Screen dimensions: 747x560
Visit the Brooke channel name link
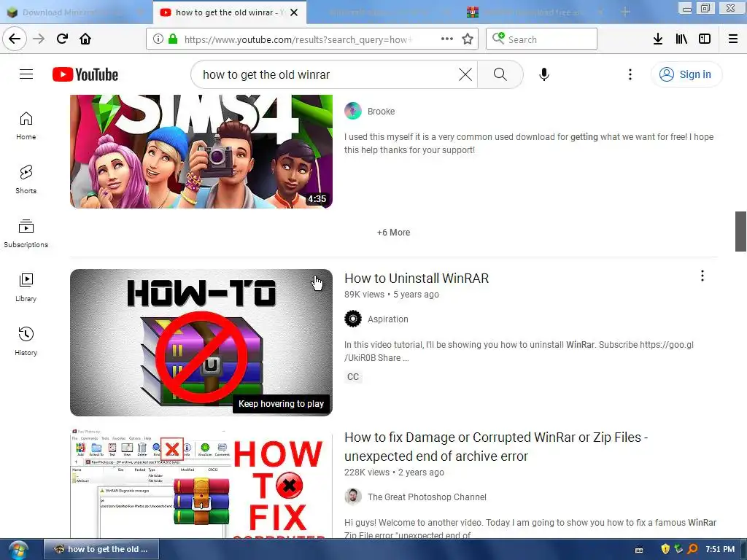click(x=381, y=112)
